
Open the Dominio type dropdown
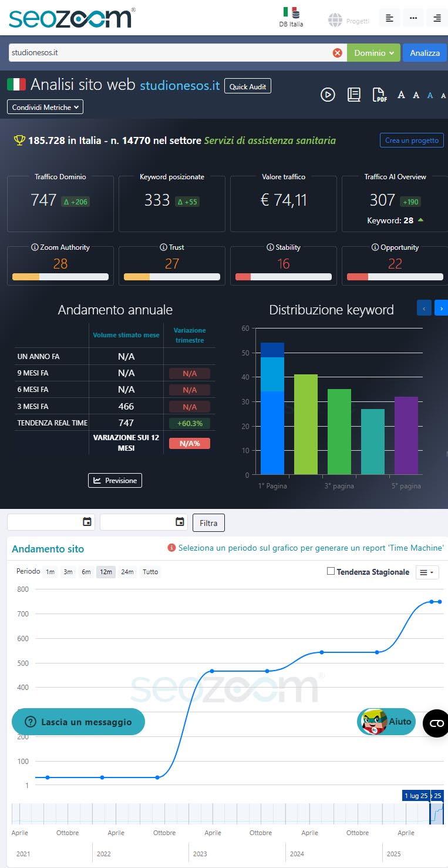pos(373,53)
